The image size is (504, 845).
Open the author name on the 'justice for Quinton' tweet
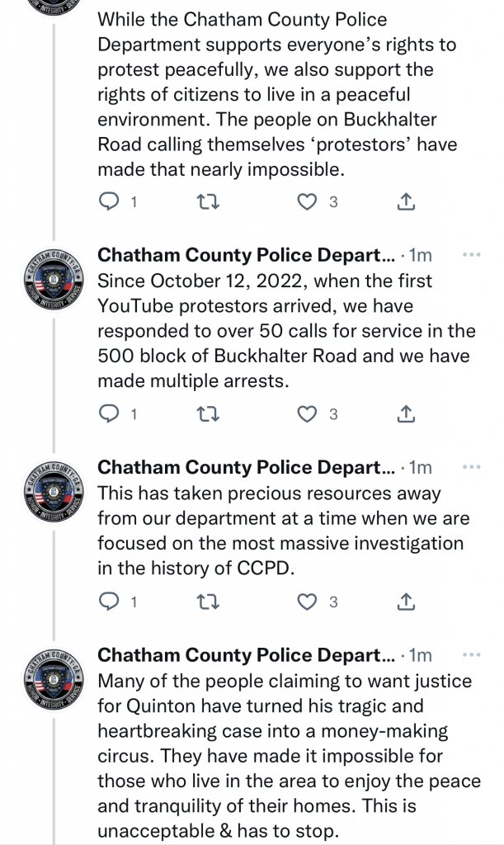[247, 655]
